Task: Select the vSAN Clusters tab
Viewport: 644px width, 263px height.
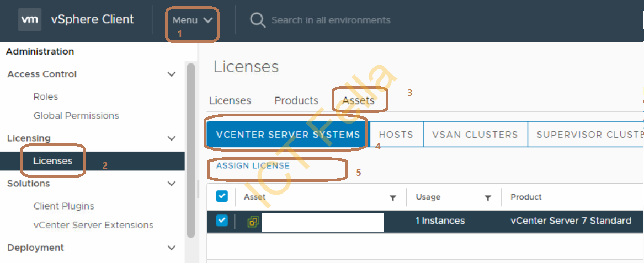Action: pyautogui.click(x=475, y=134)
